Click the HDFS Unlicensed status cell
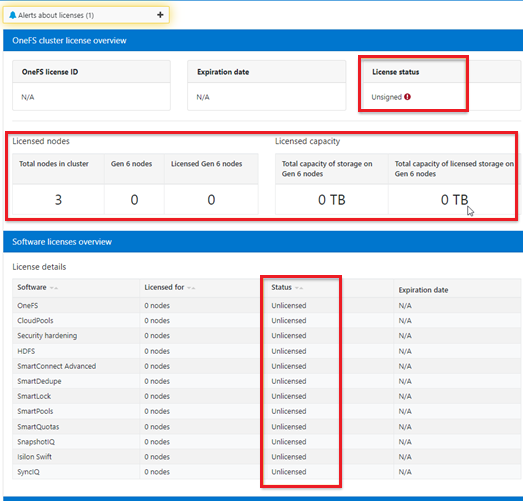The height and width of the screenshot is (501, 523). (289, 351)
